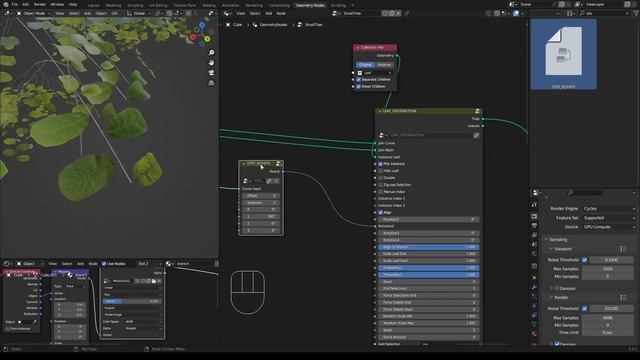Image resolution: width=640 pixels, height=360 pixels.
Task: Click the modifier icon beside GeometryNodes breadcrumb
Action: point(255,25)
